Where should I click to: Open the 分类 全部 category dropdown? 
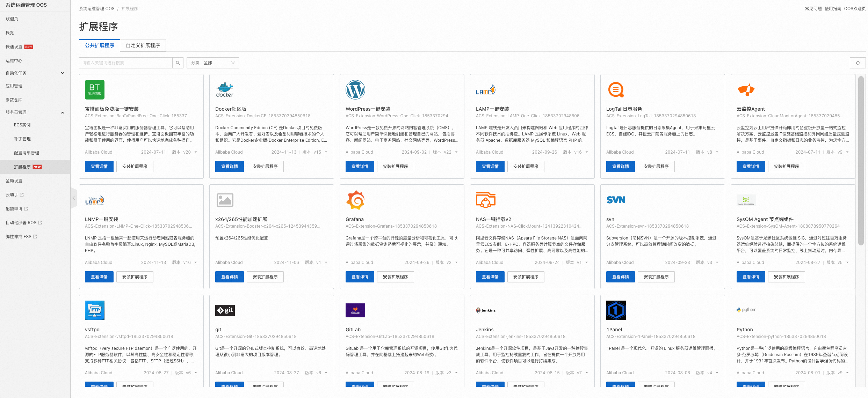212,63
